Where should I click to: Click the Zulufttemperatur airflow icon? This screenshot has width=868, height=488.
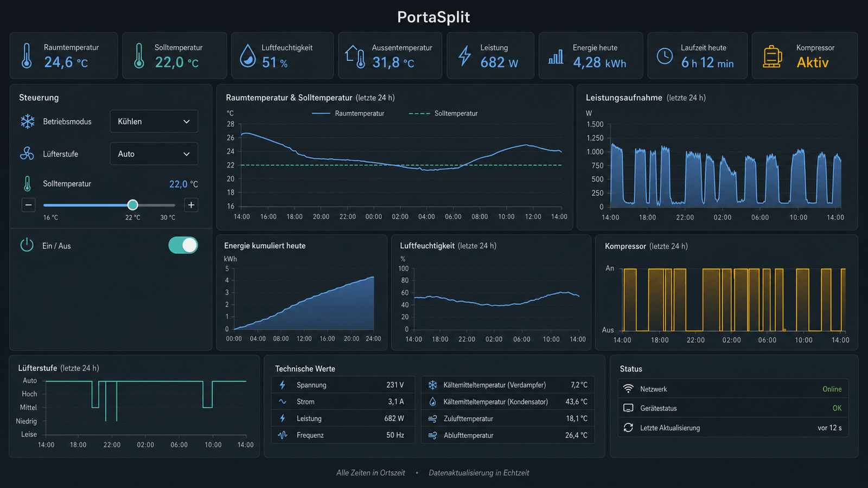pyautogui.click(x=432, y=419)
